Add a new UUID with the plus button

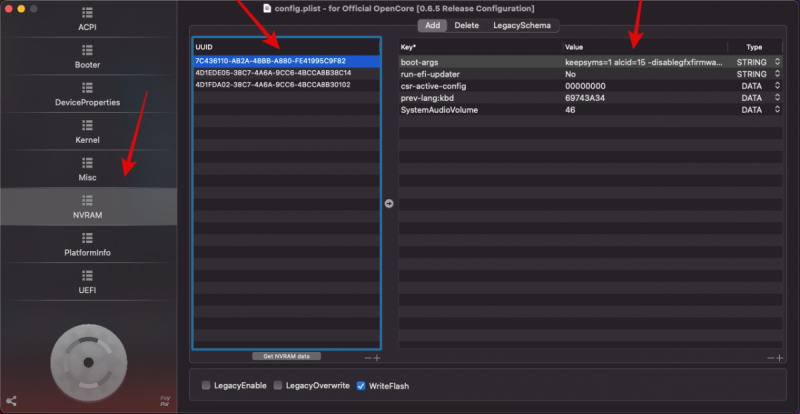click(x=377, y=358)
